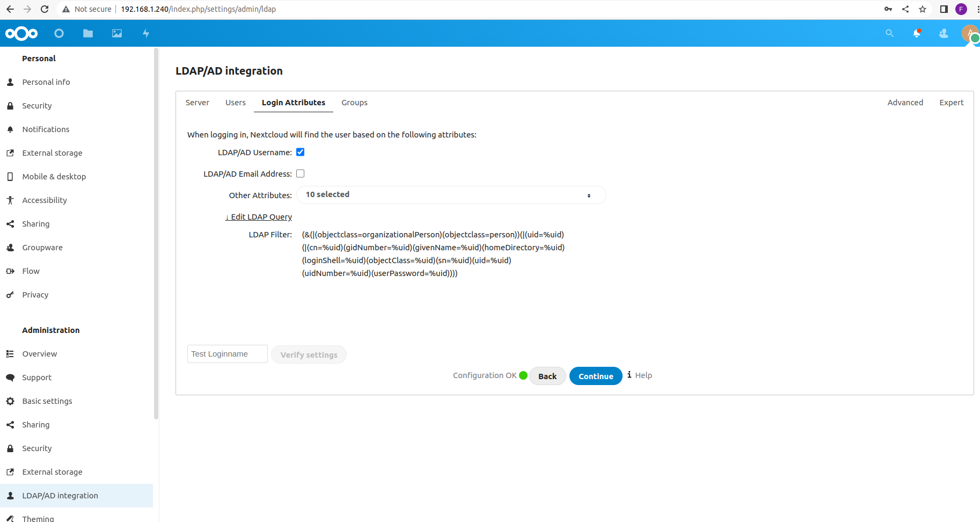Image resolution: width=980 pixels, height=522 pixels.
Task: Open the Personal Sharing settings
Action: [76, 224]
